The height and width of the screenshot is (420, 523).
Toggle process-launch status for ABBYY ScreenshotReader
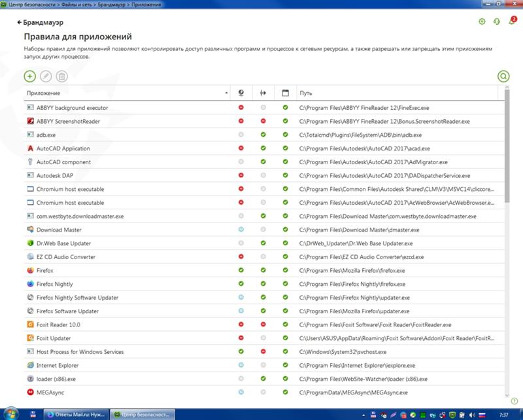[263, 121]
